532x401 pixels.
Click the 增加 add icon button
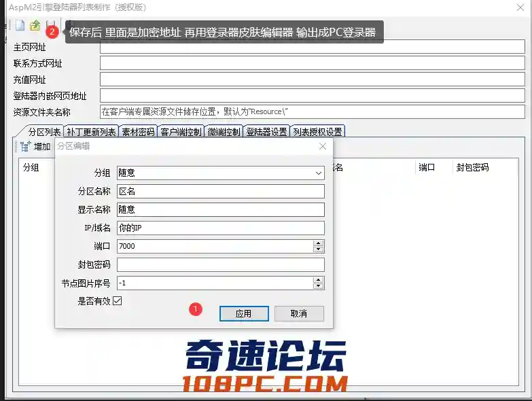pyautogui.click(x=35, y=147)
